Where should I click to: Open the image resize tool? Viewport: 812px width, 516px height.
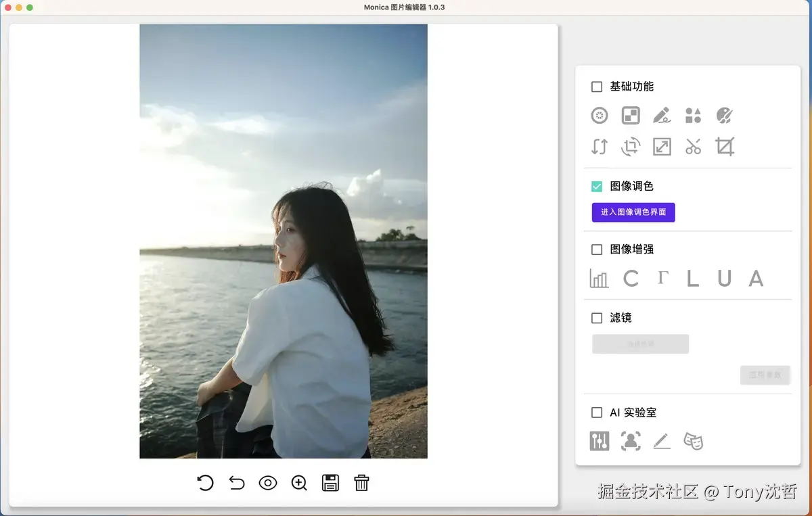(x=661, y=146)
